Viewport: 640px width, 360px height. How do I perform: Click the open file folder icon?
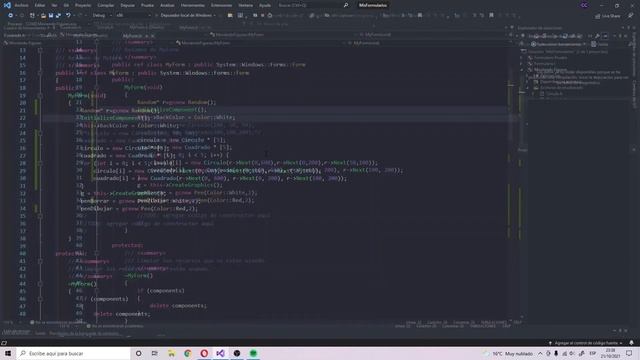point(43,16)
